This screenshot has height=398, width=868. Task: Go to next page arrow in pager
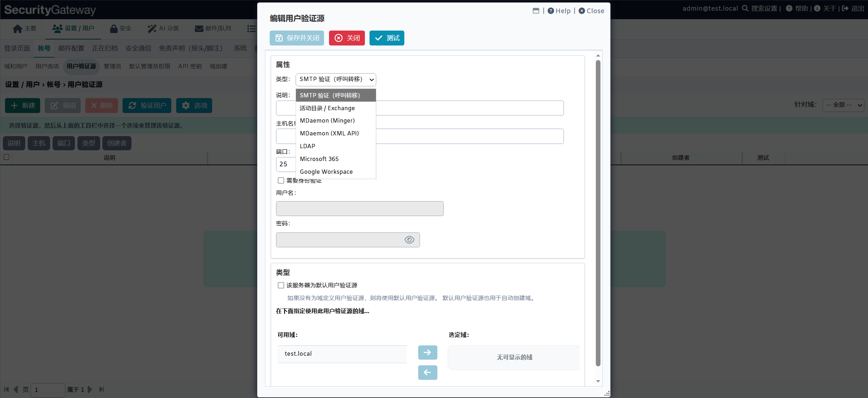pos(90,389)
